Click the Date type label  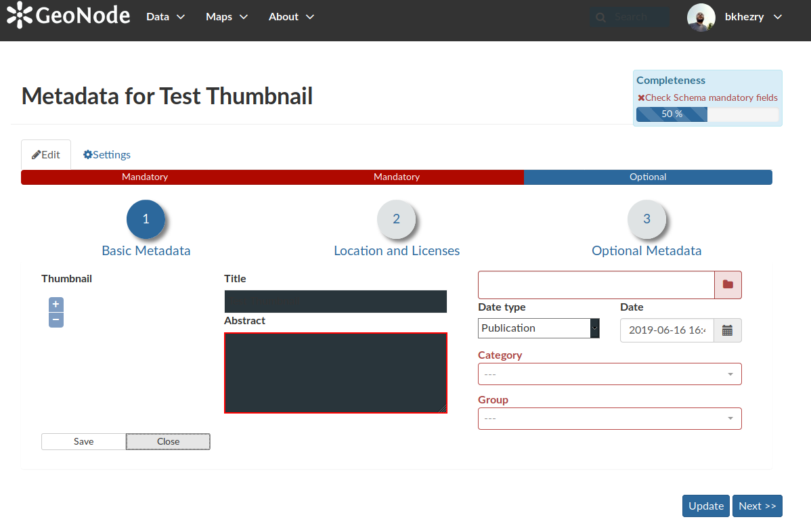pyautogui.click(x=502, y=307)
